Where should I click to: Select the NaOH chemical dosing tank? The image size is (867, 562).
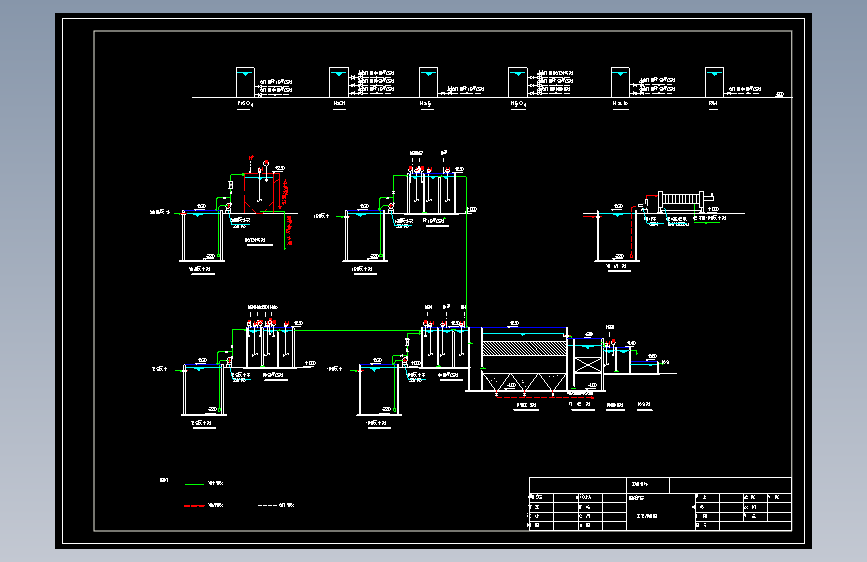338,82
